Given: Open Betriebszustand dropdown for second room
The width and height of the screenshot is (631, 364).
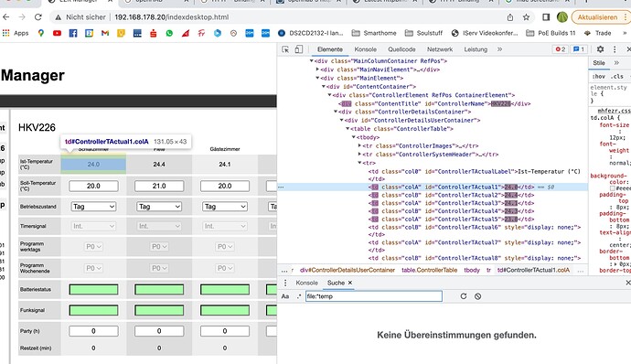Looking at the screenshot, I should tap(159, 207).
